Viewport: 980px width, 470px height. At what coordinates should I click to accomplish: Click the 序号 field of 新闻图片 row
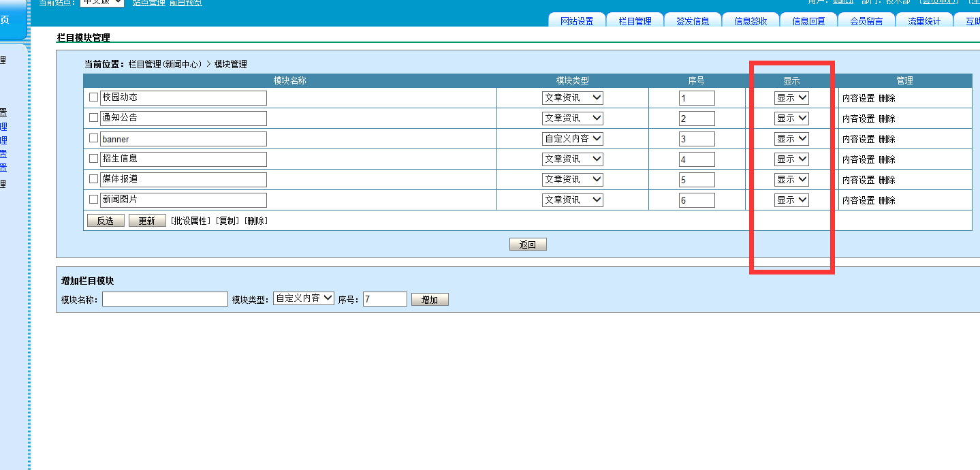click(x=697, y=200)
